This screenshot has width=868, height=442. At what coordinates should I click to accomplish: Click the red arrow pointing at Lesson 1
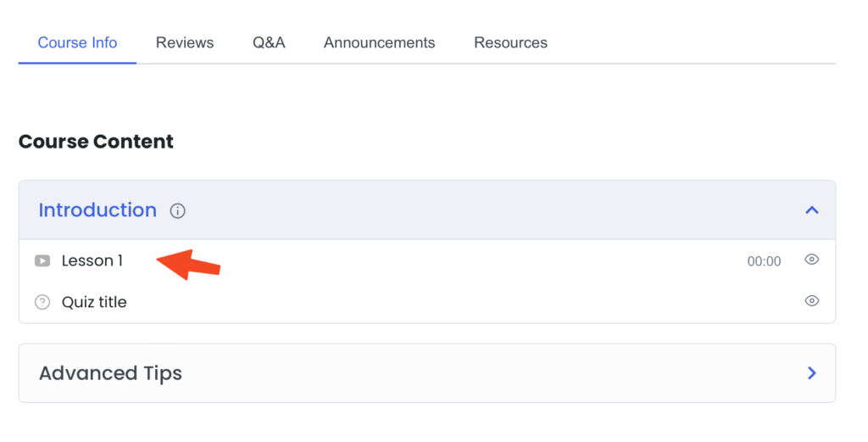[188, 264]
